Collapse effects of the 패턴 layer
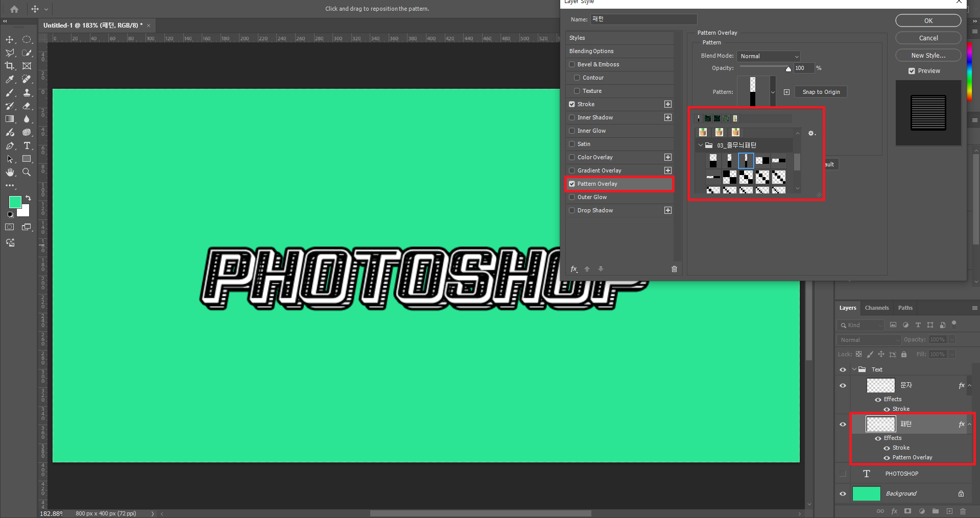Image resolution: width=980 pixels, height=518 pixels. 969,424
